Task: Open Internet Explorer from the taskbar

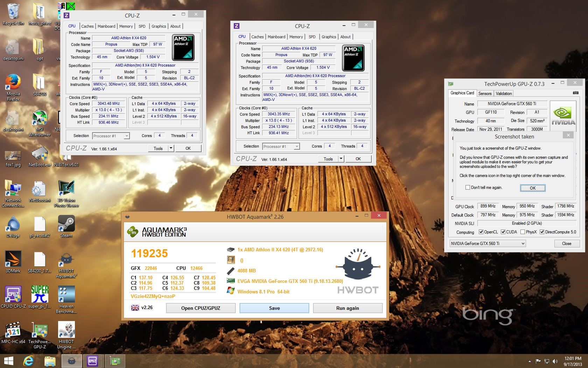Action: point(28,361)
